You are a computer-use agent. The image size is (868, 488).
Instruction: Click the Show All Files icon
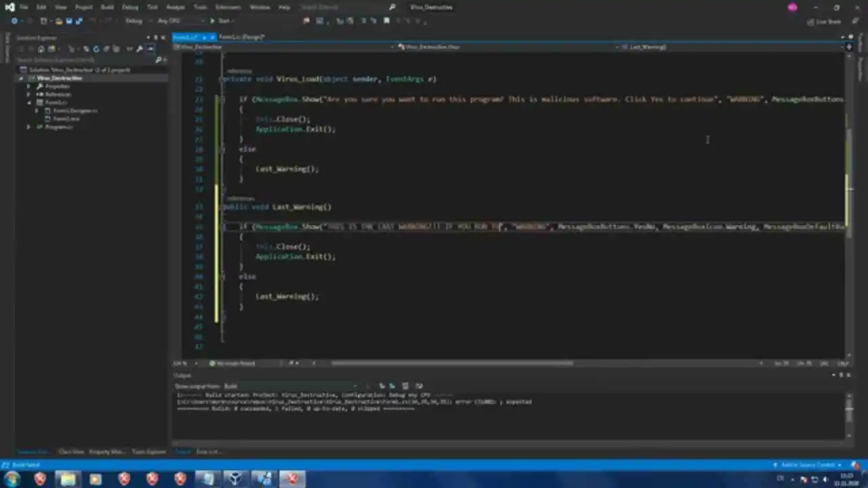pyautogui.click(x=116, y=49)
